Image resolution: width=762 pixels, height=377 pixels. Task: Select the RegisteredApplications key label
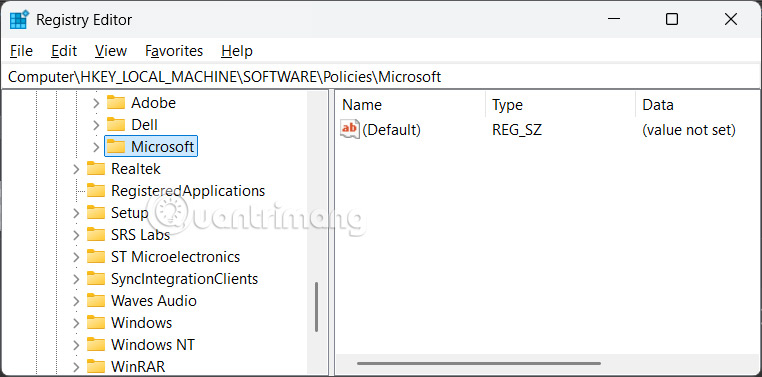[188, 190]
